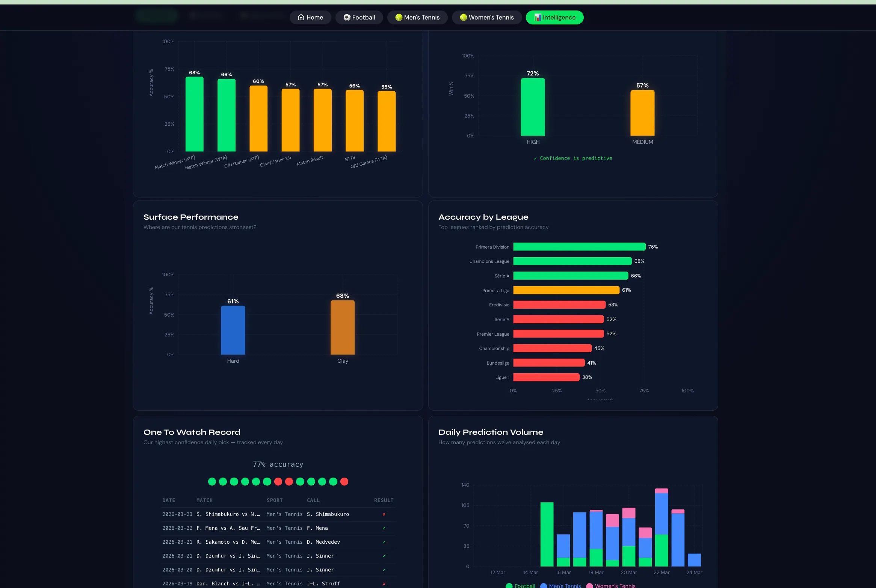Click the green check for D. Medvedev row

(x=384, y=542)
